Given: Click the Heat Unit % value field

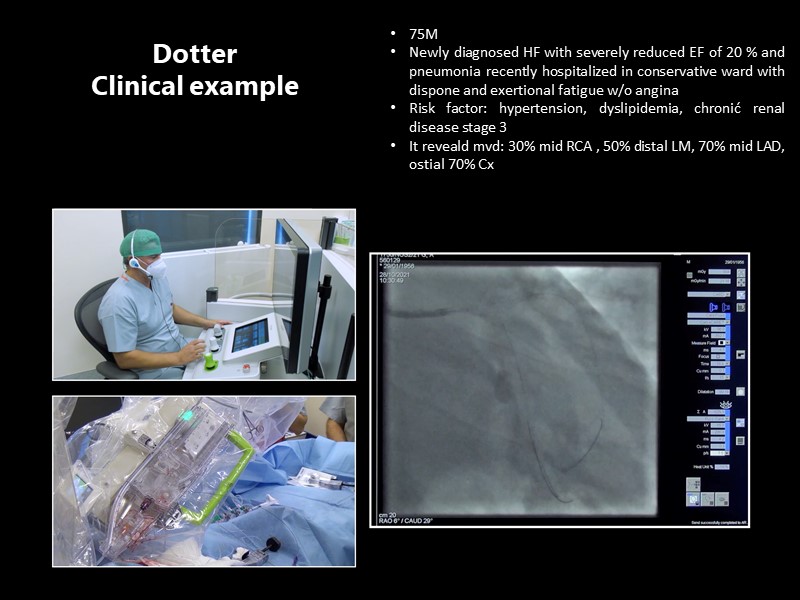Looking at the screenshot, I should (722, 466).
